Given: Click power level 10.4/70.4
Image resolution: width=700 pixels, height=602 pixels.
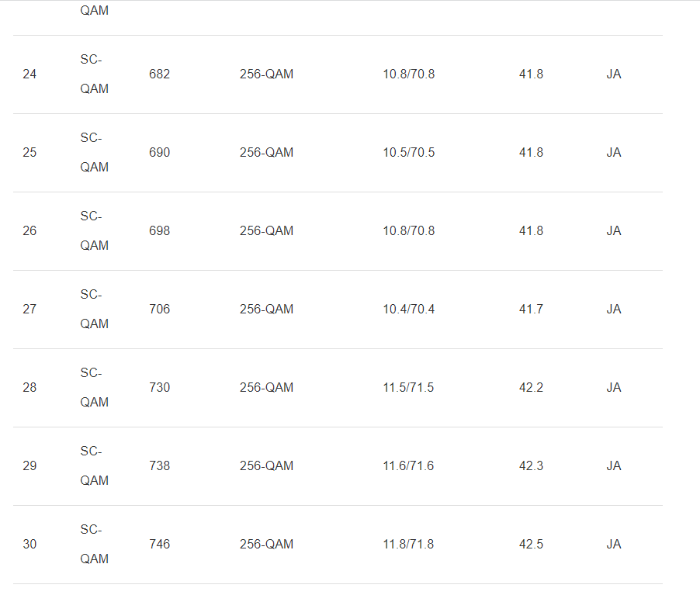Looking at the screenshot, I should click(408, 310).
